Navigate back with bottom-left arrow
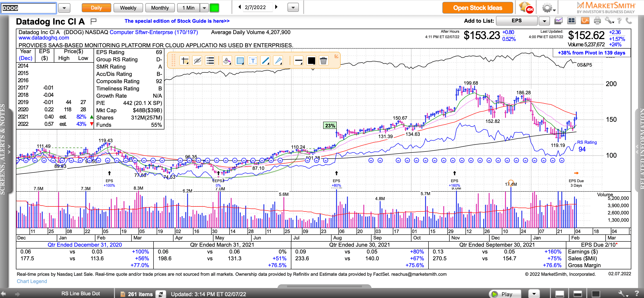 3,294
